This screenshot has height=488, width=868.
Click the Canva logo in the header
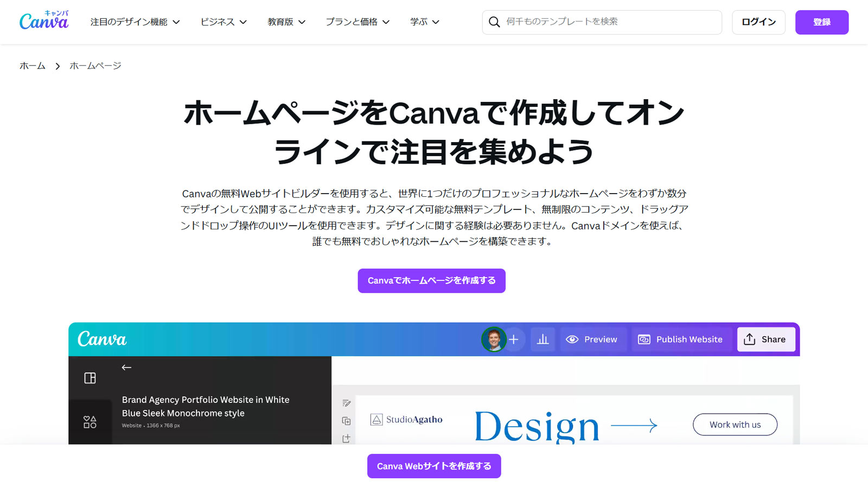(x=44, y=21)
